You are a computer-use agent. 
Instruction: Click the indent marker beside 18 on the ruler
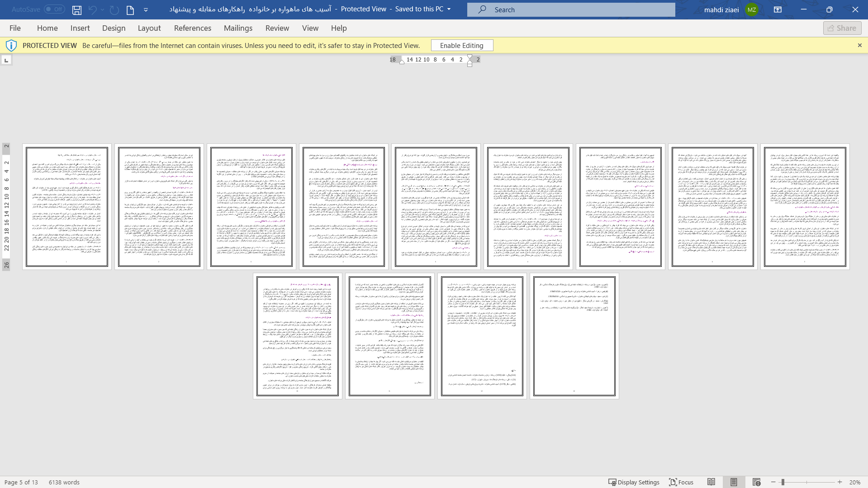coord(402,62)
